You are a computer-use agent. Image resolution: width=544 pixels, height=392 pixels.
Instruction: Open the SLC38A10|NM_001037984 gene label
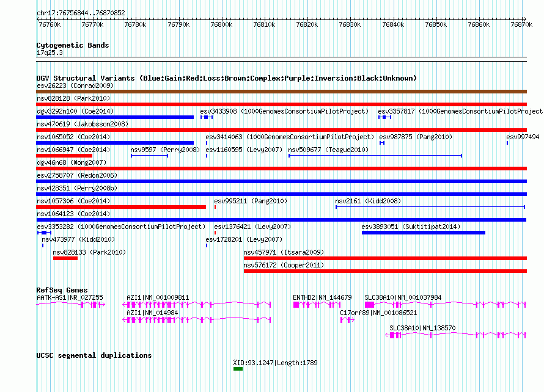point(403,298)
